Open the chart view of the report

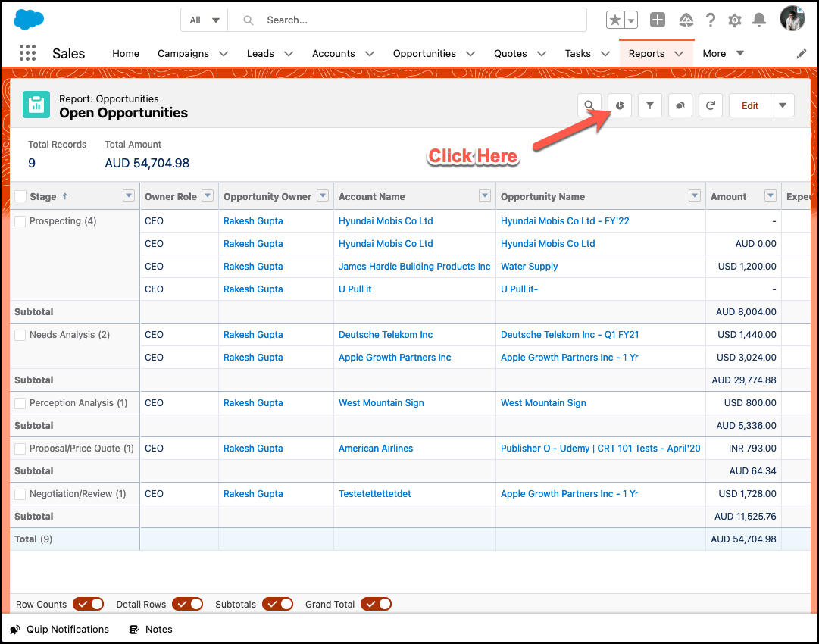tap(619, 105)
